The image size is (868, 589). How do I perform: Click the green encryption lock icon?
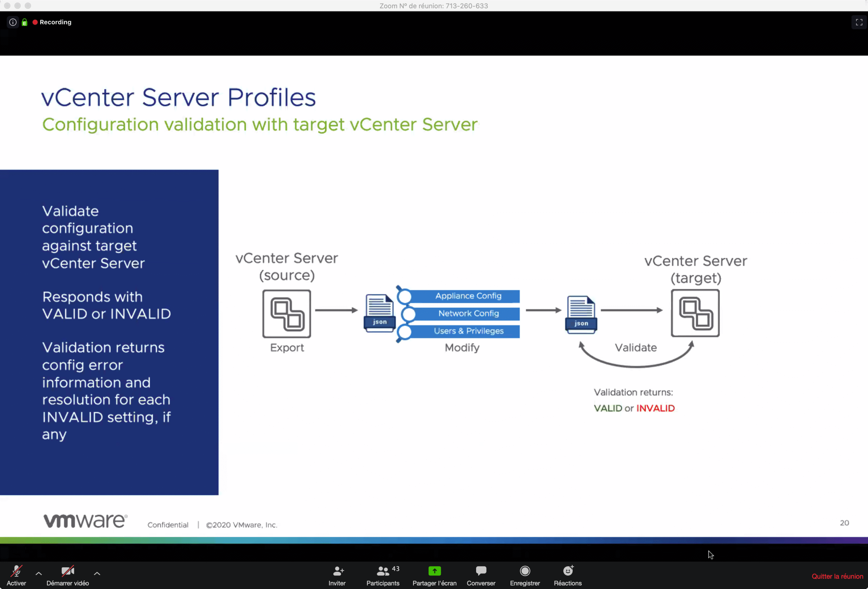point(25,22)
